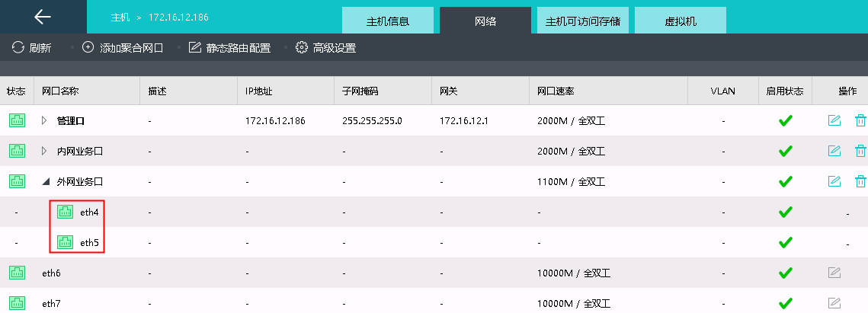Edit the 管理口 interface row

click(834, 120)
